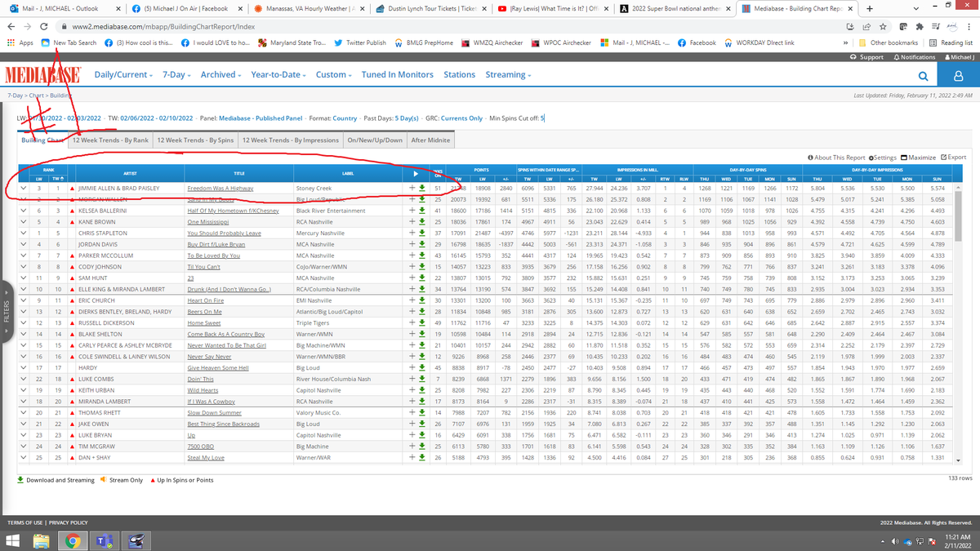Open the Daily/Current dropdown menu

[124, 75]
